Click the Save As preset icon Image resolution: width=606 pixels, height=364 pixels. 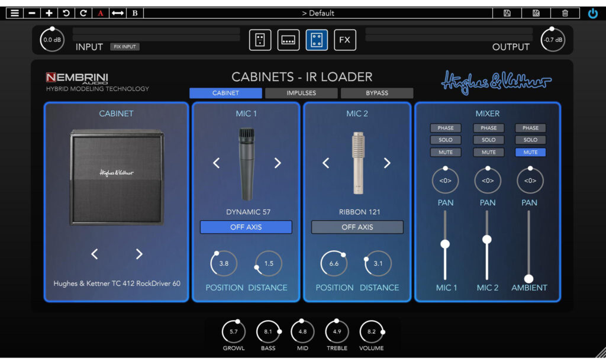(536, 13)
